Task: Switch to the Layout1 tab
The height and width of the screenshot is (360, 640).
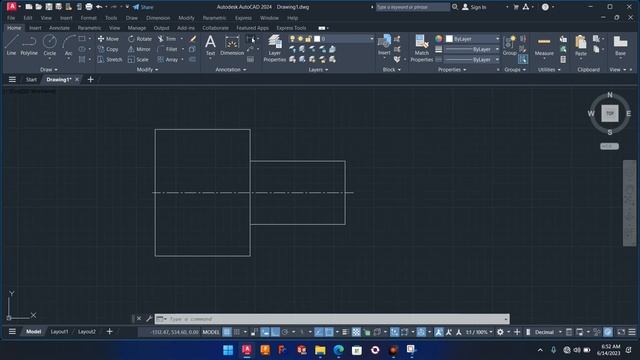Action: [59, 331]
